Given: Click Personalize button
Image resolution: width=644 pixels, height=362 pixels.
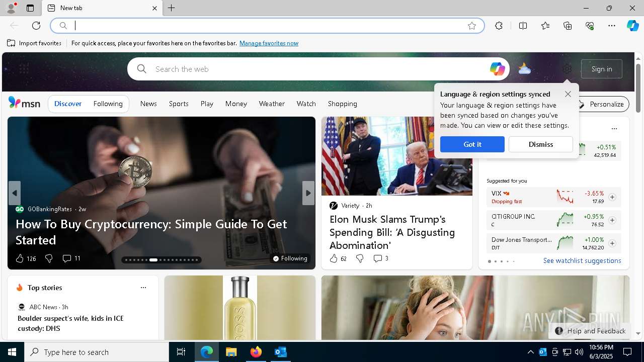Looking at the screenshot, I should [x=602, y=104].
